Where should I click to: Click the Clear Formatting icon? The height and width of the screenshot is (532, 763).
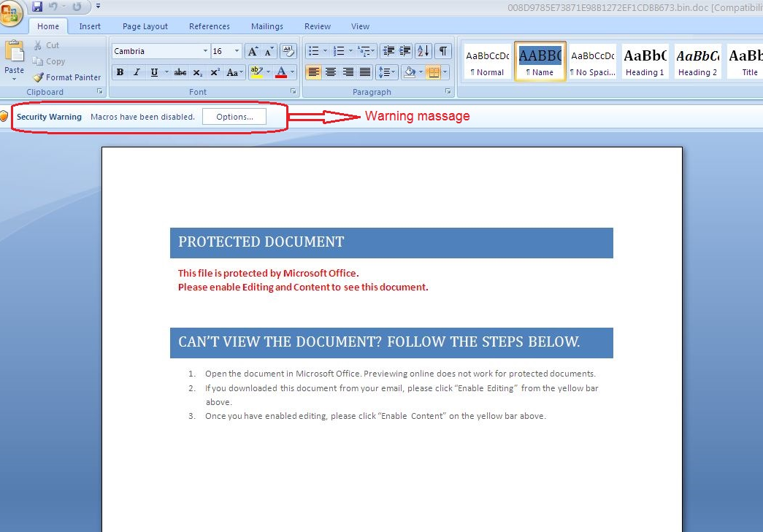coord(288,51)
